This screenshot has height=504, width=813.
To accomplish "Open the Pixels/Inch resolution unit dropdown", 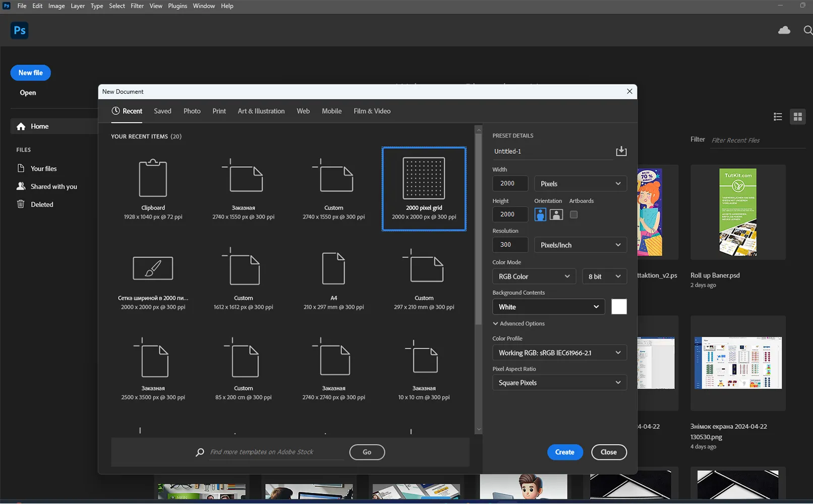I will (x=580, y=245).
